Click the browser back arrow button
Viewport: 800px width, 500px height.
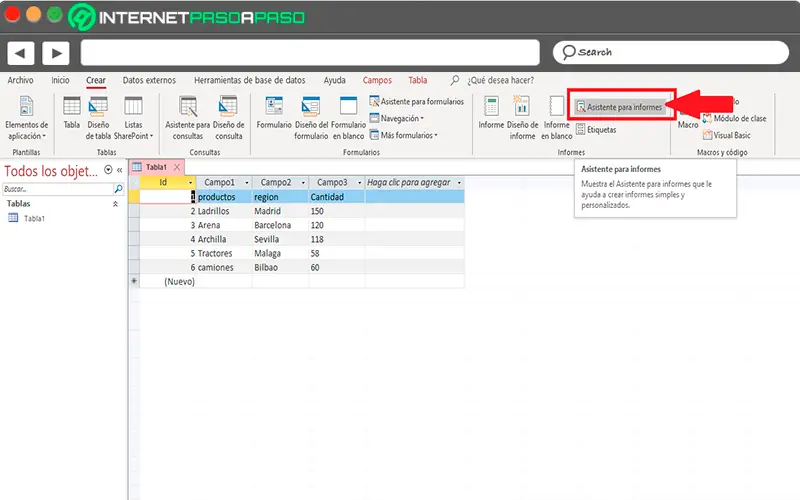[x=20, y=53]
